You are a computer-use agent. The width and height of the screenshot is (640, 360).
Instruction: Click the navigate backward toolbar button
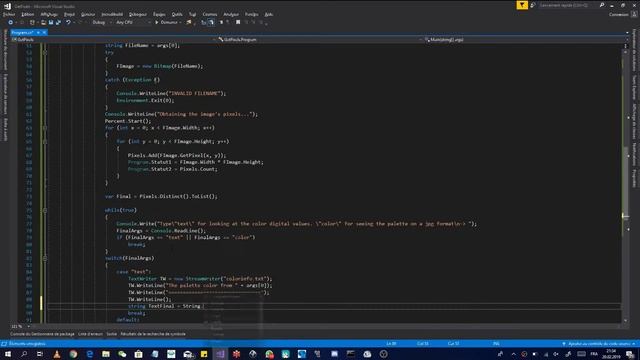pyautogui.click(x=10, y=22)
